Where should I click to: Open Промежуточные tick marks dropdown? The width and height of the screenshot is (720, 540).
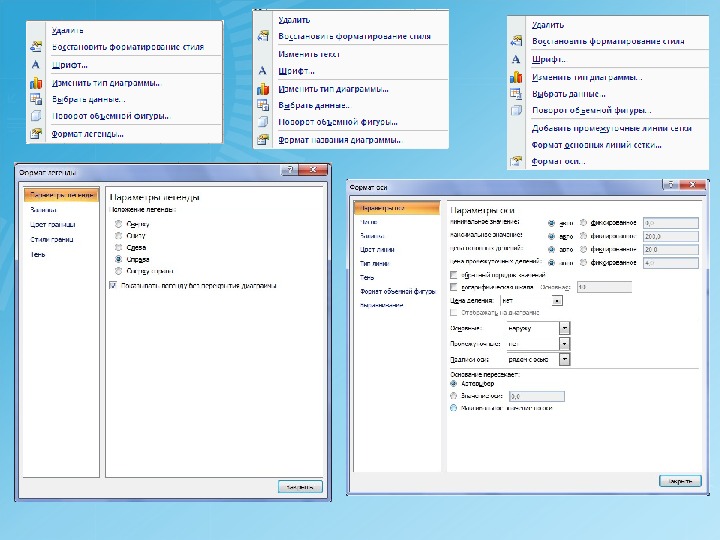565,344
